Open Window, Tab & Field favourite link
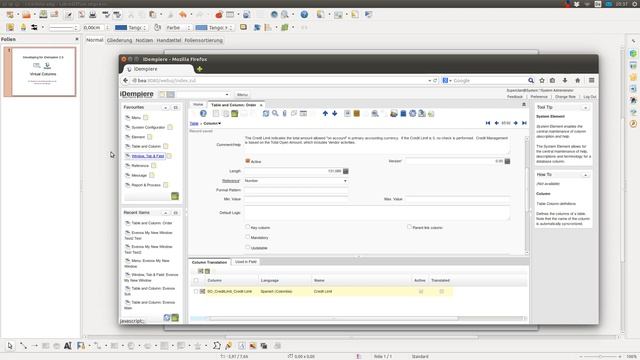 pyautogui.click(x=148, y=156)
